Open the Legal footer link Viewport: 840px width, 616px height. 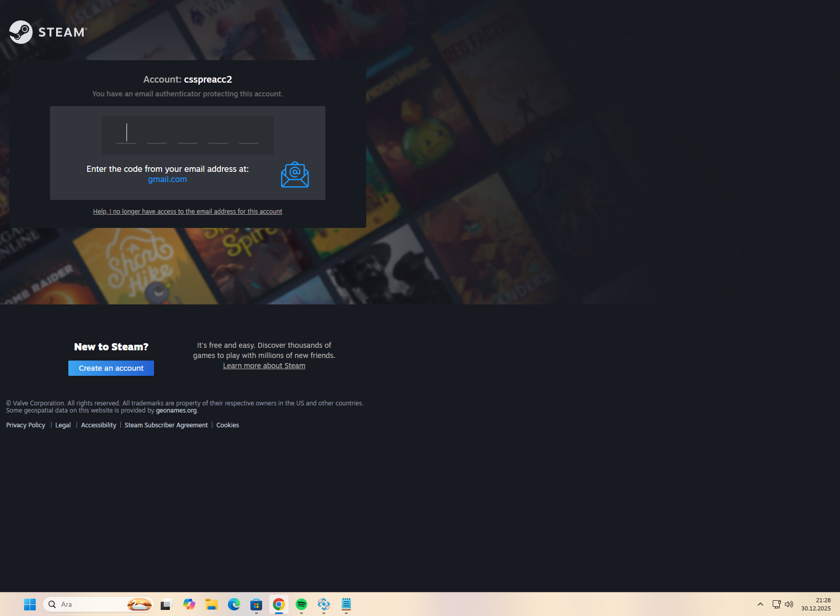click(x=63, y=425)
